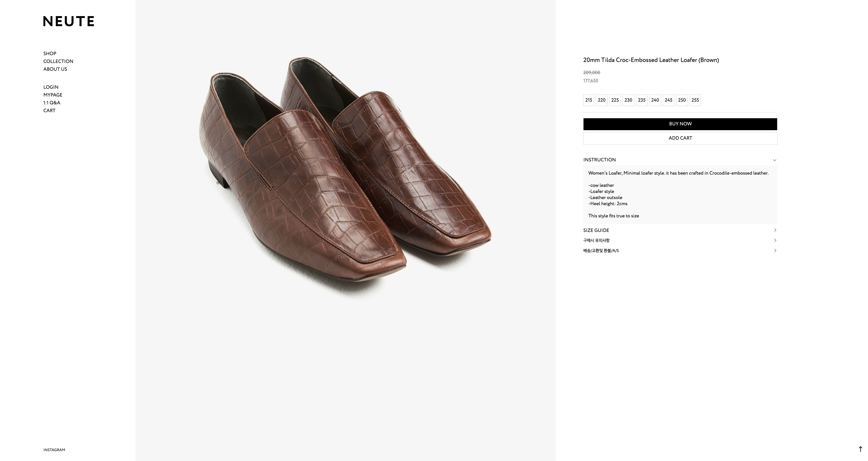This screenshot has width=868, height=461.
Task: Choose size 245 option
Action: pyautogui.click(x=668, y=100)
